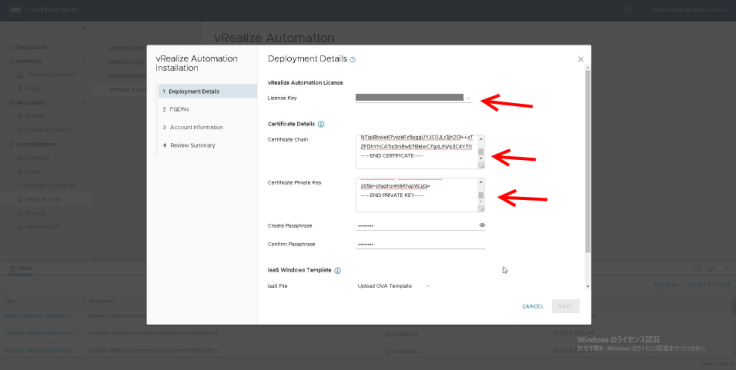Screen dimensions: 736x370
Task: Click the Certificate Chain scroll up arrow
Action: tap(481, 139)
